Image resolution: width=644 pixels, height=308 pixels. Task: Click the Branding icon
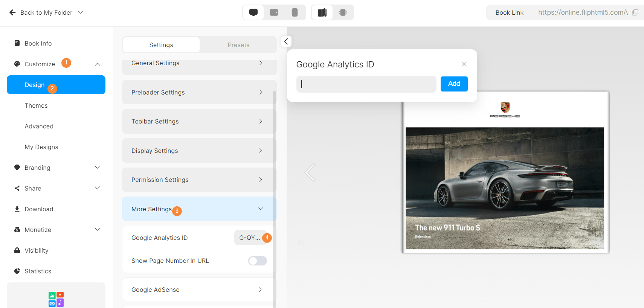[x=17, y=168]
